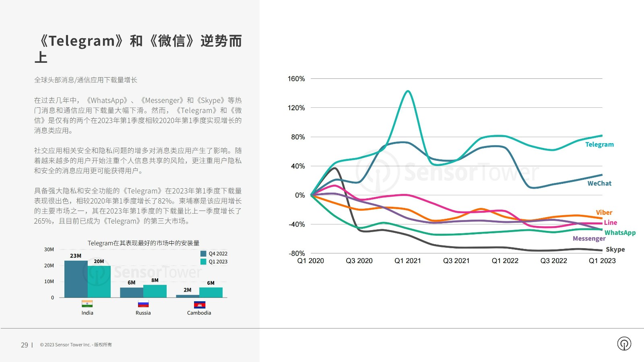Click the India 20M bar
Screen dimensions: 644x362
[99, 282]
